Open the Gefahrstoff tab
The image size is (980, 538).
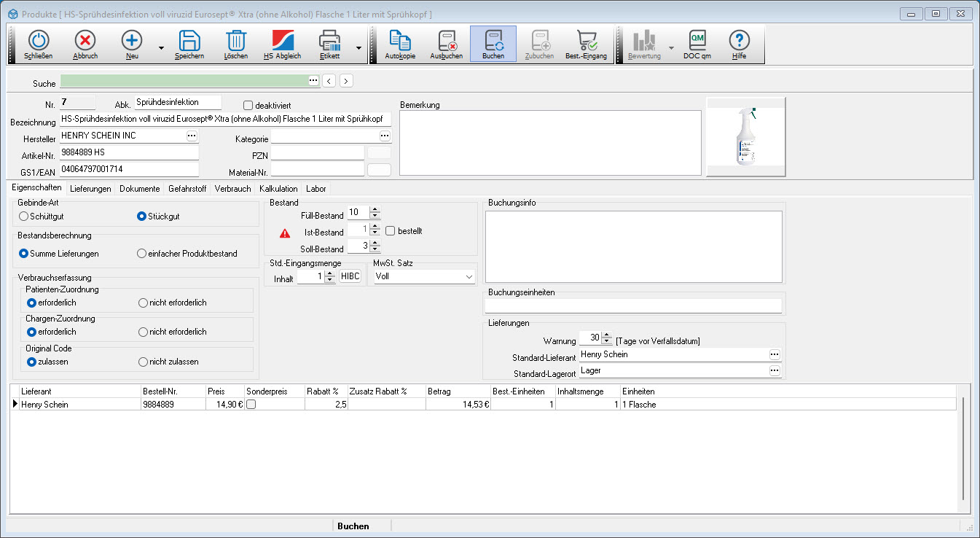pyautogui.click(x=187, y=189)
